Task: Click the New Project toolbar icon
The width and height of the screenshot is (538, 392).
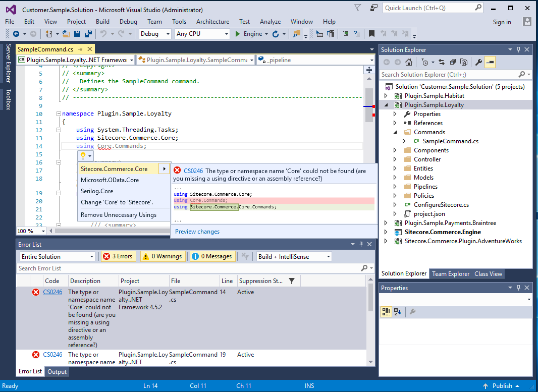Action: tap(49, 34)
